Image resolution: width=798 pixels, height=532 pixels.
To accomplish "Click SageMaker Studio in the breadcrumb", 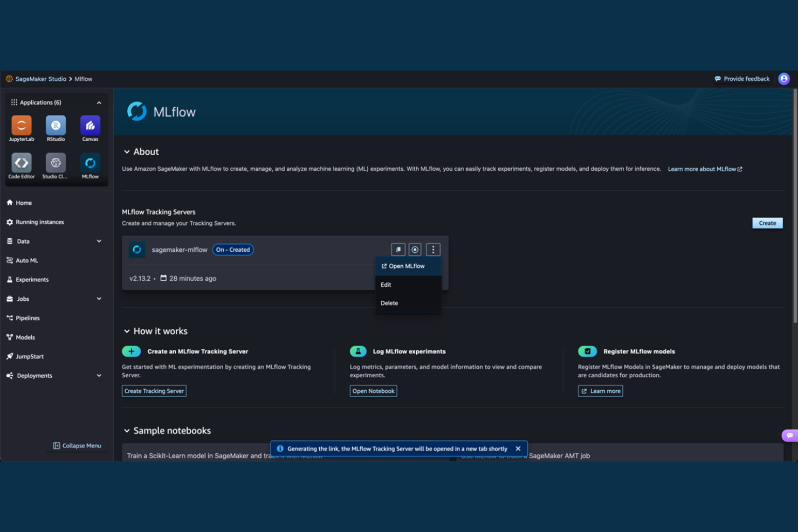I will click(x=40, y=79).
